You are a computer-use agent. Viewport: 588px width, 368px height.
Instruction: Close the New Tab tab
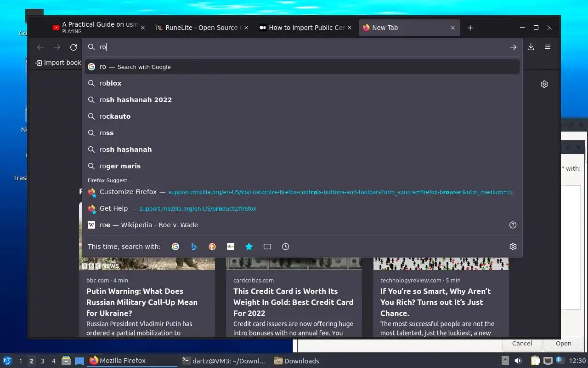tap(453, 28)
